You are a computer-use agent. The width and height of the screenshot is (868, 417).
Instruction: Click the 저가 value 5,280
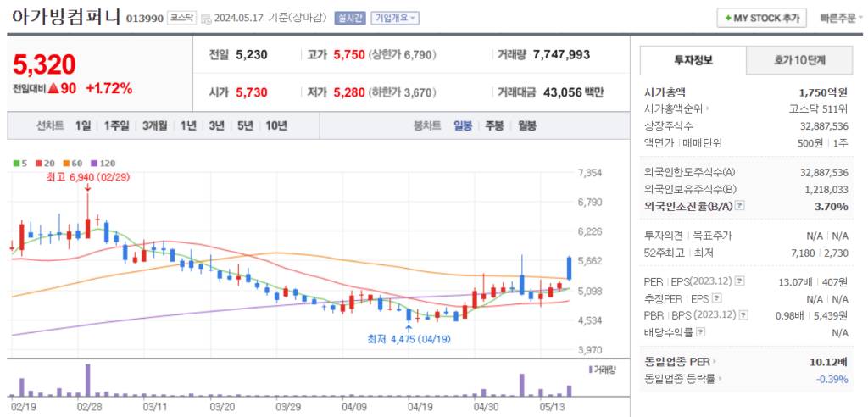click(349, 92)
